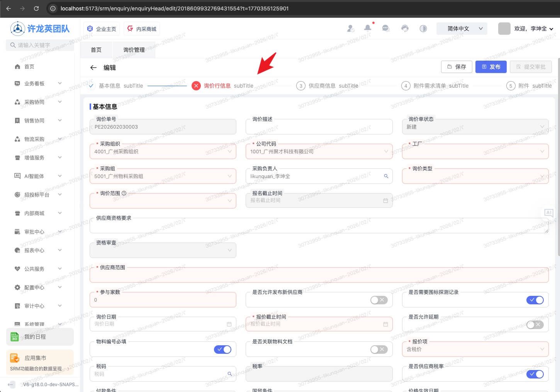Open the notification bell icon
The height and width of the screenshot is (392, 560).
click(368, 28)
